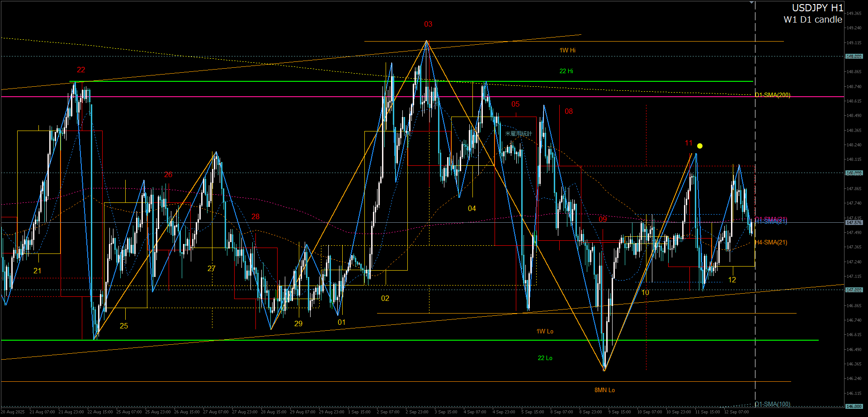868x417 pixels.
Task: Select the orange '8MN Lo' label
Action: [604, 390]
